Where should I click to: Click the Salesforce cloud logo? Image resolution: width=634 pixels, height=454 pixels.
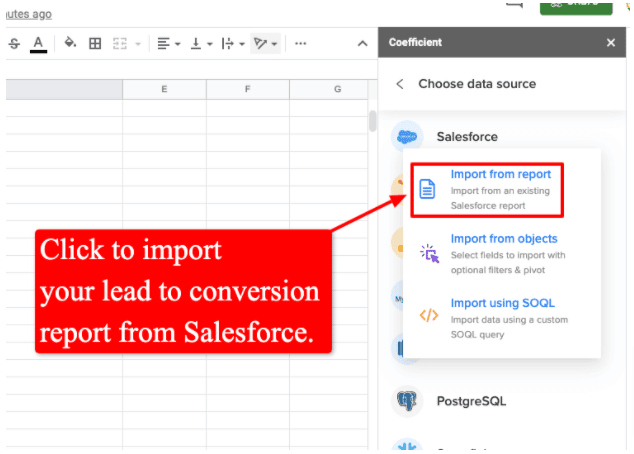pyautogui.click(x=407, y=137)
